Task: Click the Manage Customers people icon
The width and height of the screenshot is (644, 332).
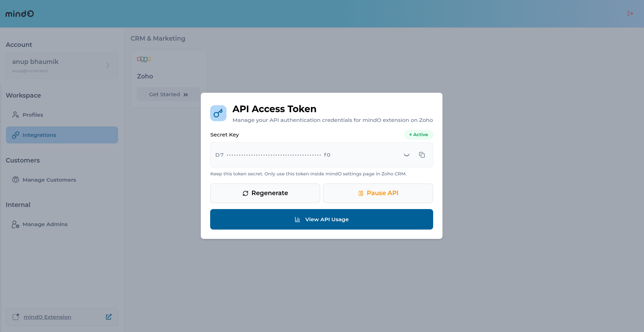Action: click(x=16, y=180)
